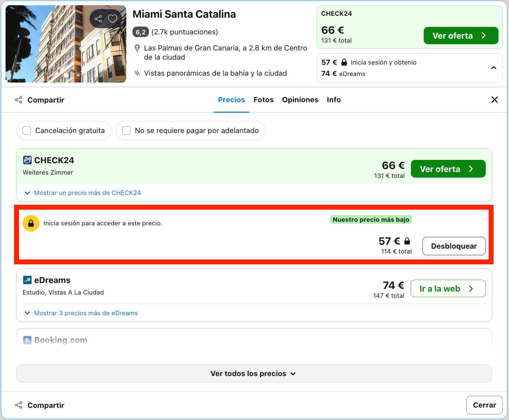Click Inicia sesión para acceder a este precio
The height and width of the screenshot is (420, 509).
(x=103, y=223)
